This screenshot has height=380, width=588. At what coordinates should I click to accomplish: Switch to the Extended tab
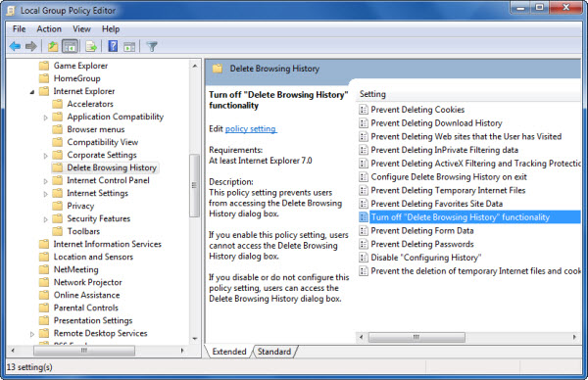point(229,352)
